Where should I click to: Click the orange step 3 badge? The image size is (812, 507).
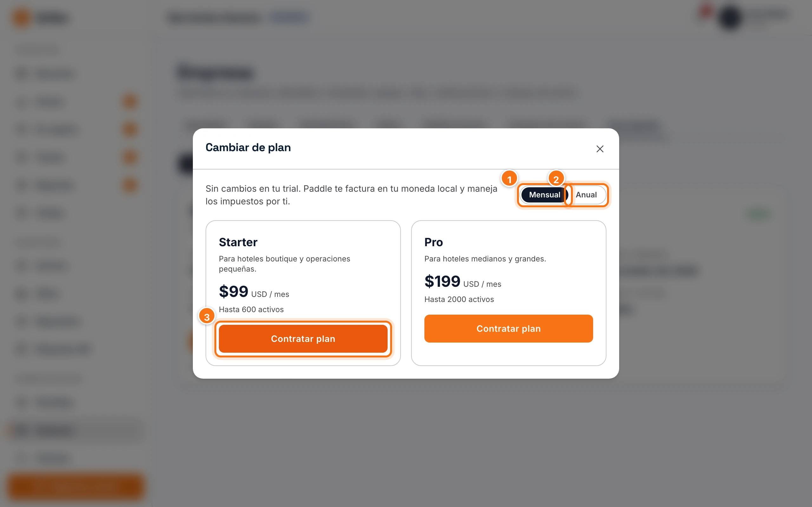(x=207, y=317)
